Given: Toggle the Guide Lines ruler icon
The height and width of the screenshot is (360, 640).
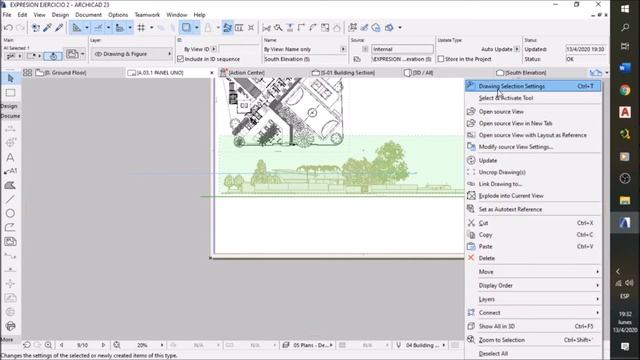Looking at the screenshot, I should (x=77, y=28).
